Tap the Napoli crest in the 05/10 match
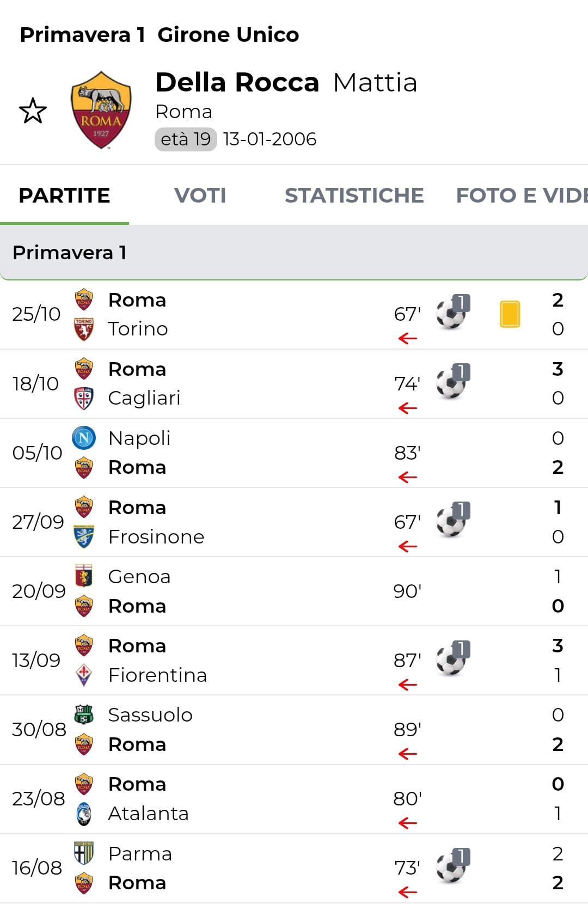Viewport: 588px width, 904px height. pos(84,438)
